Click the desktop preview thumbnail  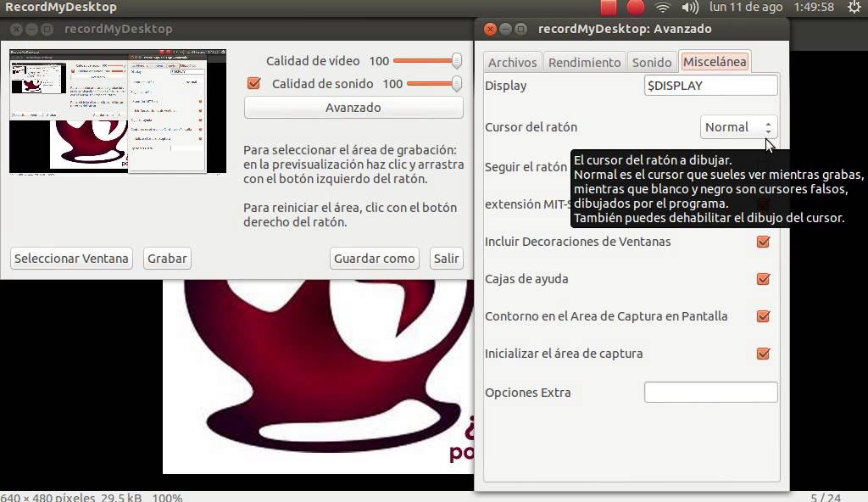click(118, 111)
